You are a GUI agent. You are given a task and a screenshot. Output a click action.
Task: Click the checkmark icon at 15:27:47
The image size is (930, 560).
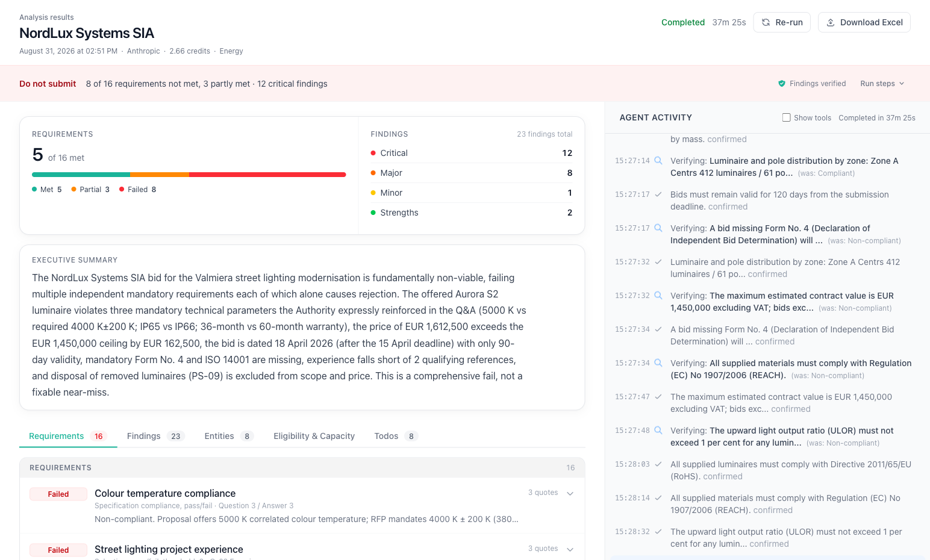658,397
